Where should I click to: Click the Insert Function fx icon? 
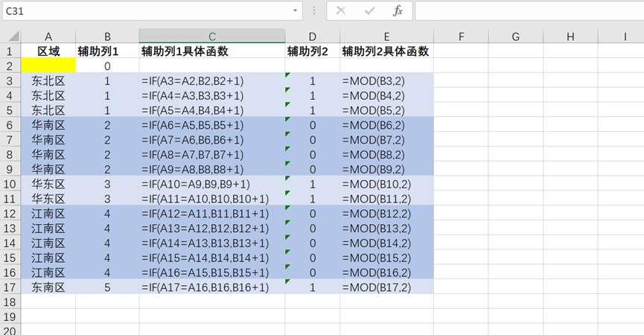click(398, 10)
